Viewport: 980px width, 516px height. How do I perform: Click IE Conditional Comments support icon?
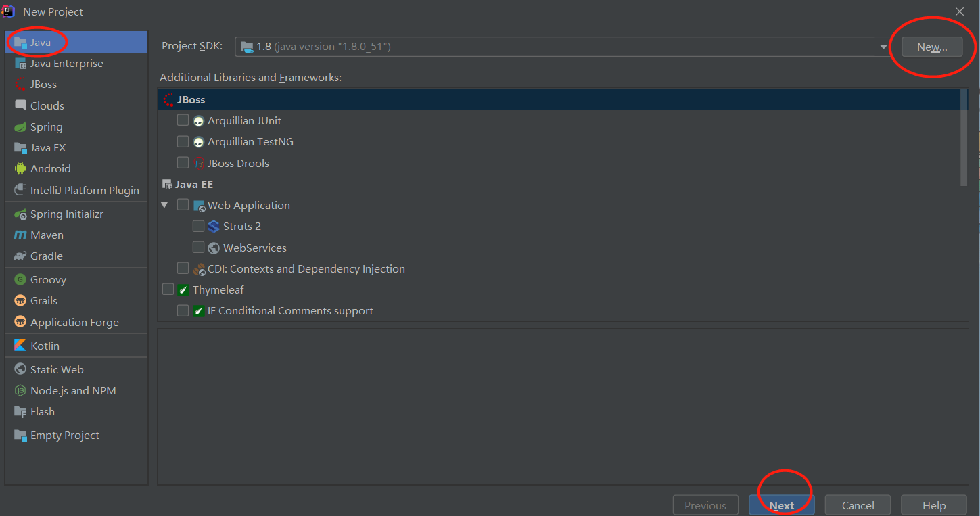click(199, 311)
